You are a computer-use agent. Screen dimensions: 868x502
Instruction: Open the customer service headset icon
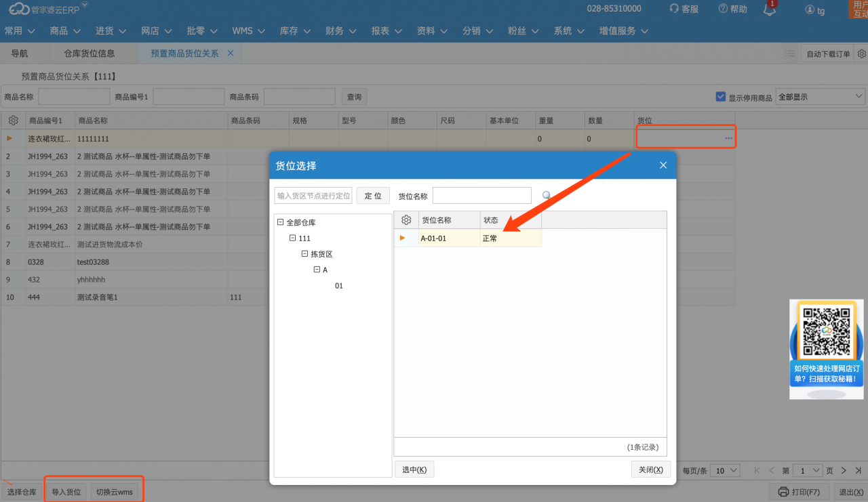click(x=674, y=9)
